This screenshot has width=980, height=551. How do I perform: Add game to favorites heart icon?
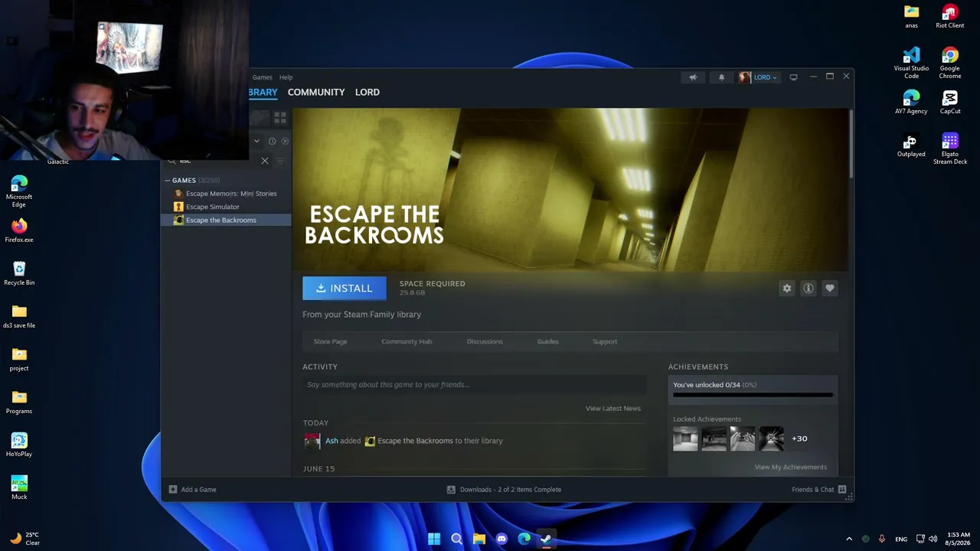pos(829,289)
